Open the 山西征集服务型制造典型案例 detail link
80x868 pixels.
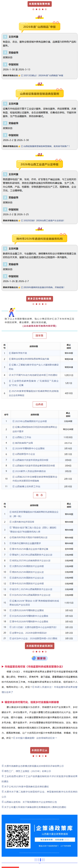(47, 146)
